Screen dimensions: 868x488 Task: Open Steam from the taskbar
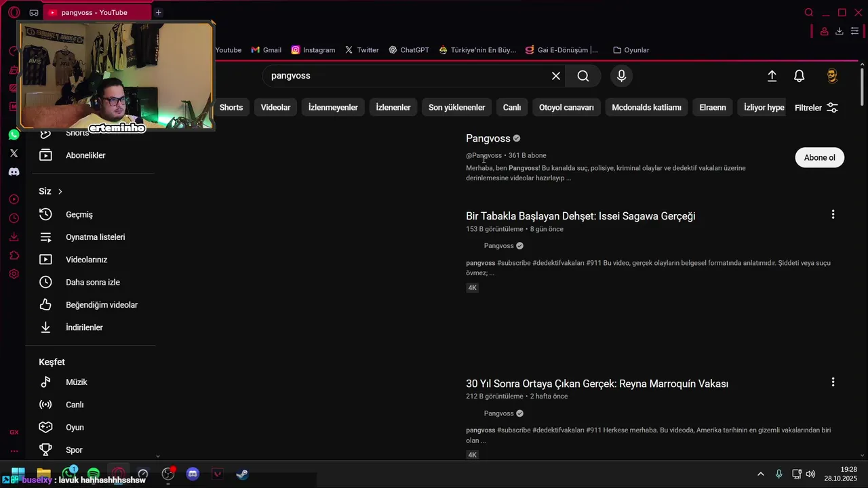[x=242, y=474]
